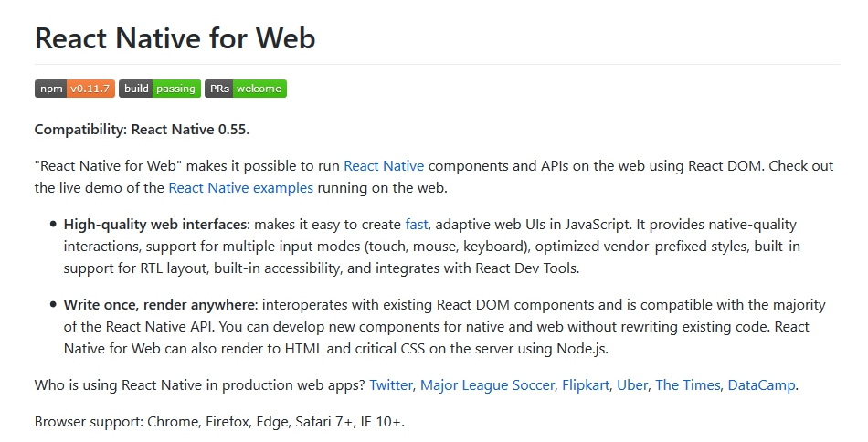
Task: Open The Times link
Action: click(x=688, y=385)
